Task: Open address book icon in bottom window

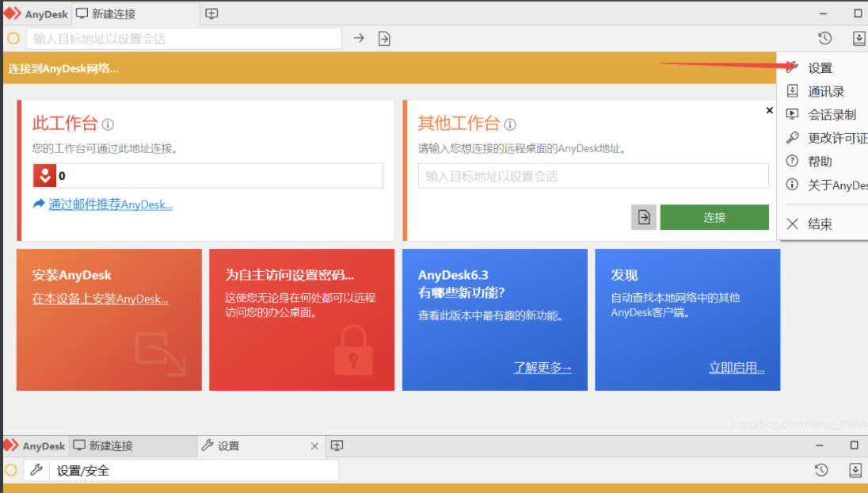Action: (x=855, y=470)
